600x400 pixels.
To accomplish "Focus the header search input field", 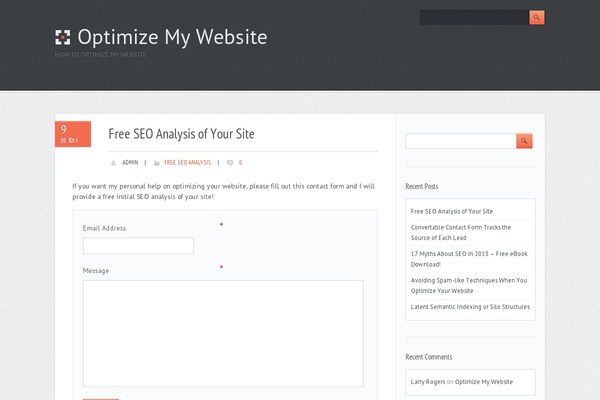I will pos(474,18).
